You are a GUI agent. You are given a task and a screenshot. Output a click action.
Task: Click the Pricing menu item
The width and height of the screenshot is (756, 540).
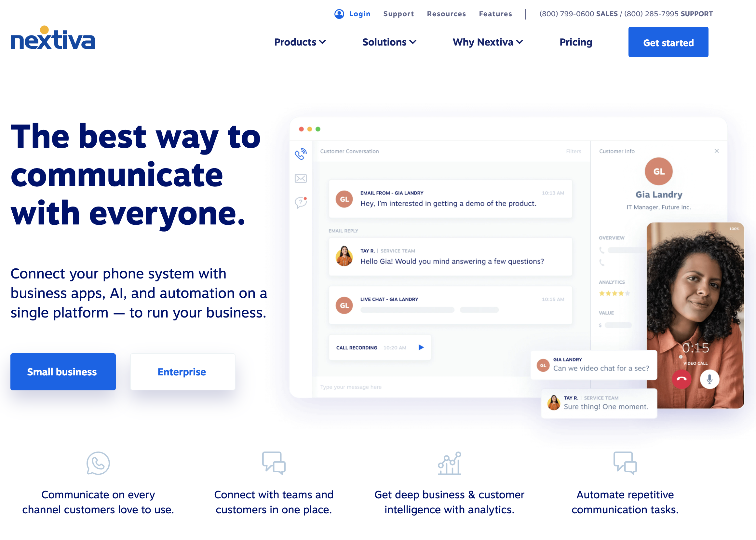574,42
